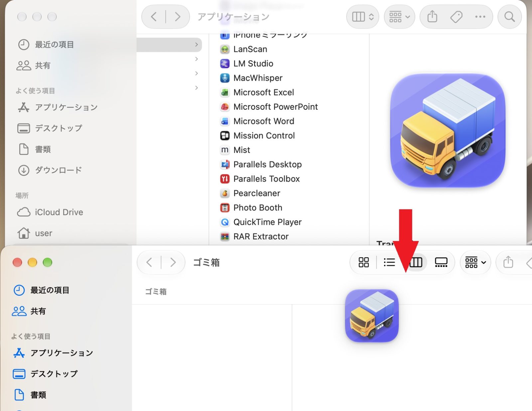Open LanScan in the Applications list
The width and height of the screenshot is (532, 411).
coord(250,49)
